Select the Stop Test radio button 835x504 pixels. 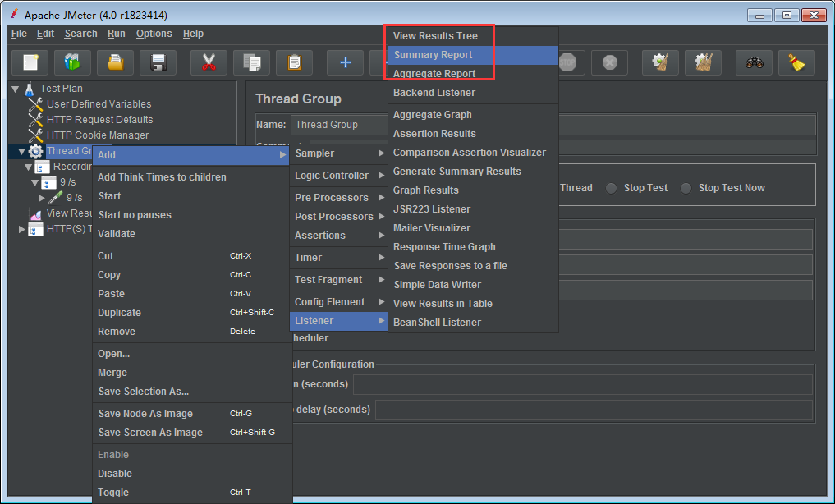click(612, 188)
